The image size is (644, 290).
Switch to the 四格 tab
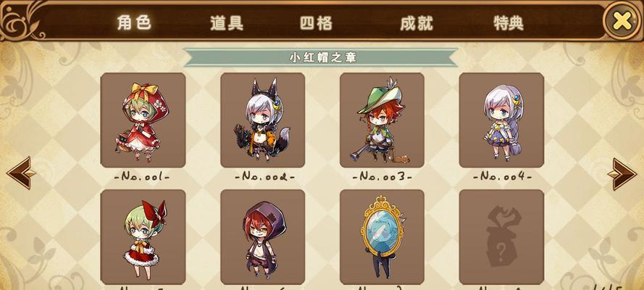pos(316,23)
